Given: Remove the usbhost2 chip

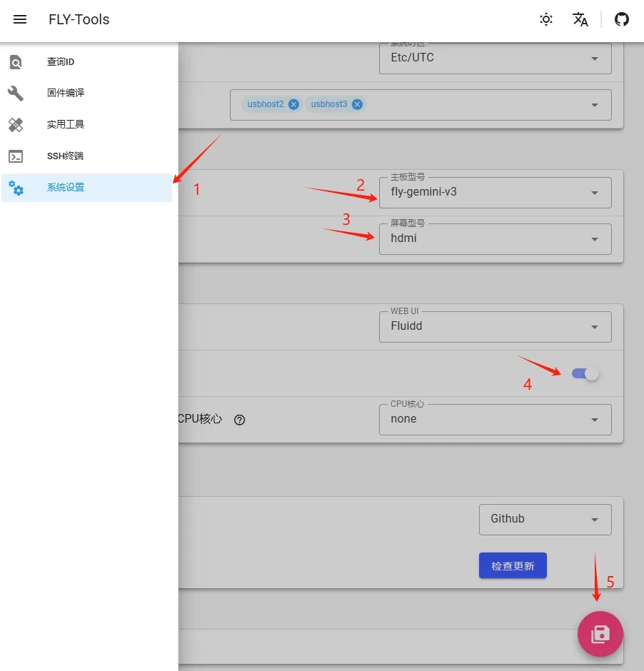Looking at the screenshot, I should coord(294,104).
